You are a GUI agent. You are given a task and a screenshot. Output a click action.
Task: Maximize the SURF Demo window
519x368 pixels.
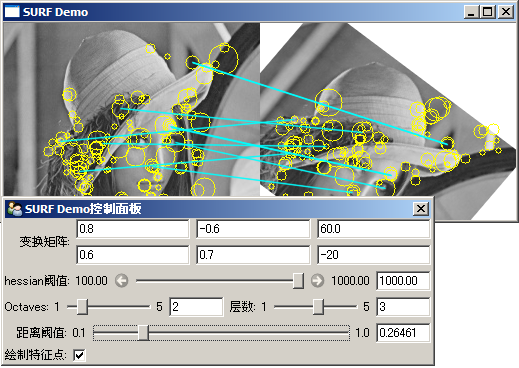pyautogui.click(x=487, y=12)
